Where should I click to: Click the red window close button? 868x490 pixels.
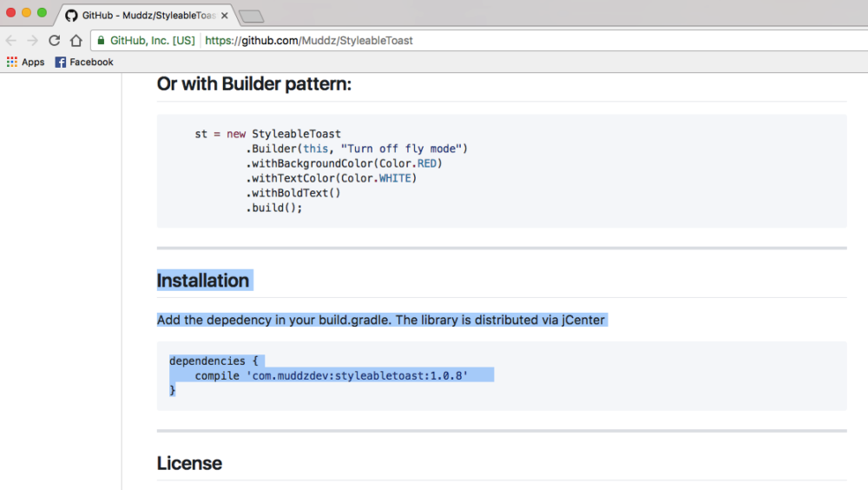click(11, 12)
